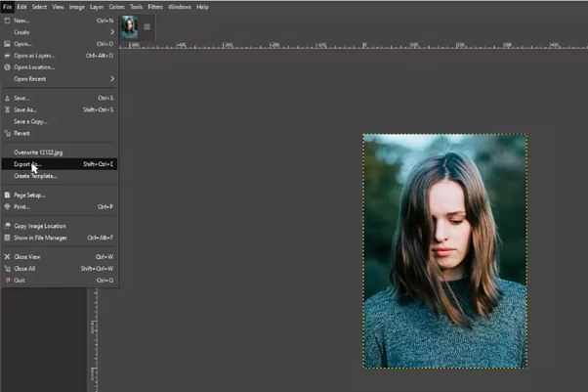Open the Select menu

(x=39, y=7)
